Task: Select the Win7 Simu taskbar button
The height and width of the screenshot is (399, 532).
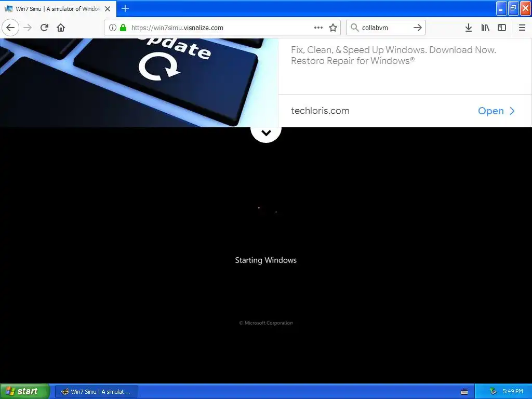Action: (96, 392)
